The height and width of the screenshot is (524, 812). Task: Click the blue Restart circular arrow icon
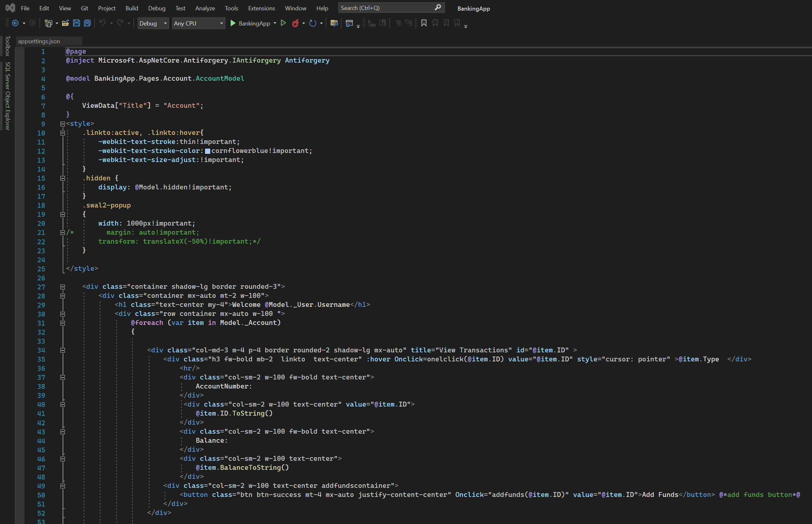pos(313,23)
